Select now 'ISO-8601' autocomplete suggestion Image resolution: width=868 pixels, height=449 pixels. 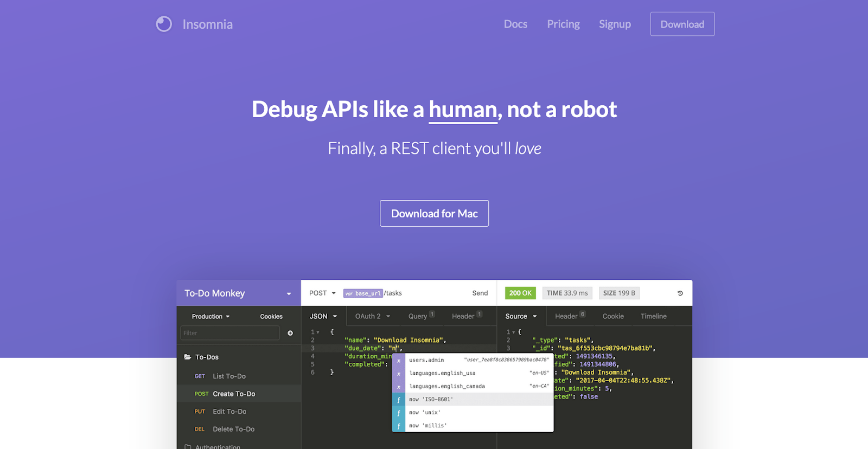(473, 399)
